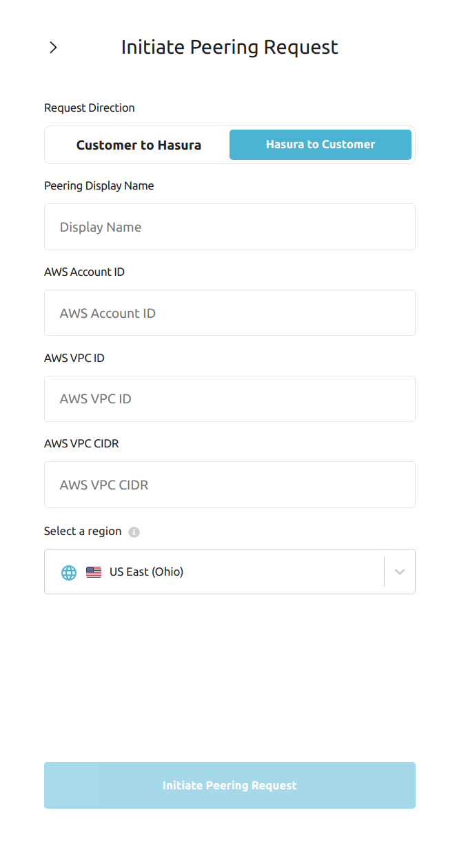This screenshot has width=457, height=868.
Task: Click the Request Direction label
Action: click(x=90, y=108)
